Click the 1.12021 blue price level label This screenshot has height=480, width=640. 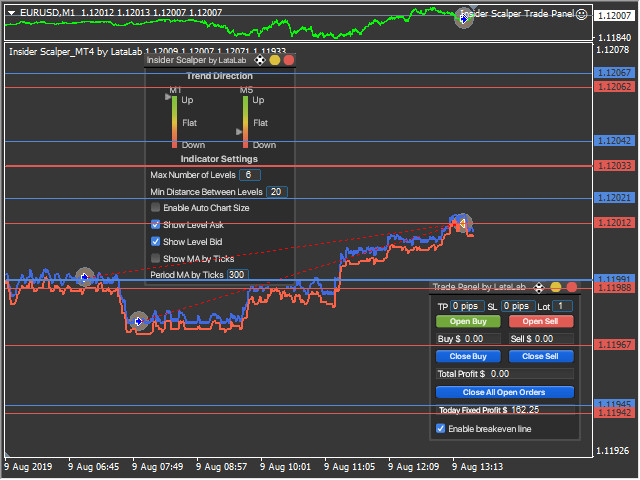pos(614,198)
